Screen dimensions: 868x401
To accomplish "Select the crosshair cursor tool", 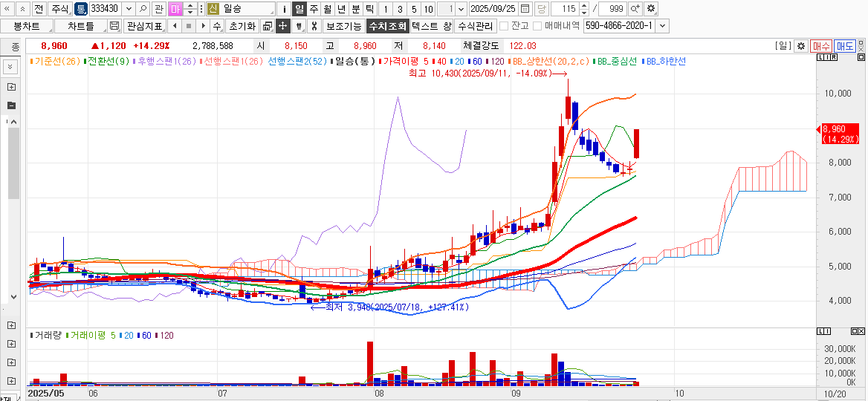I will coord(282,26).
